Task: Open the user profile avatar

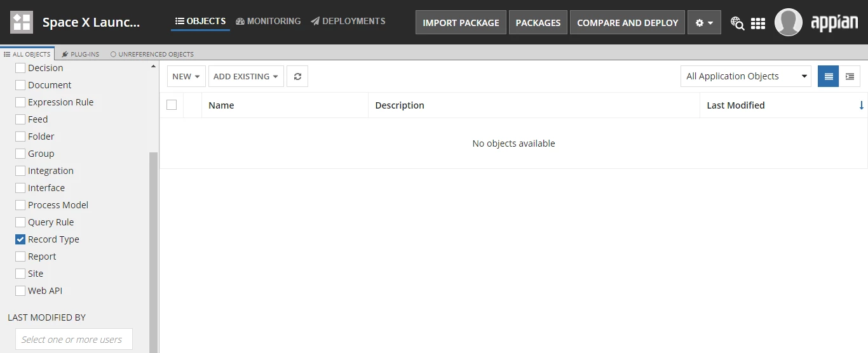Action: (x=789, y=22)
